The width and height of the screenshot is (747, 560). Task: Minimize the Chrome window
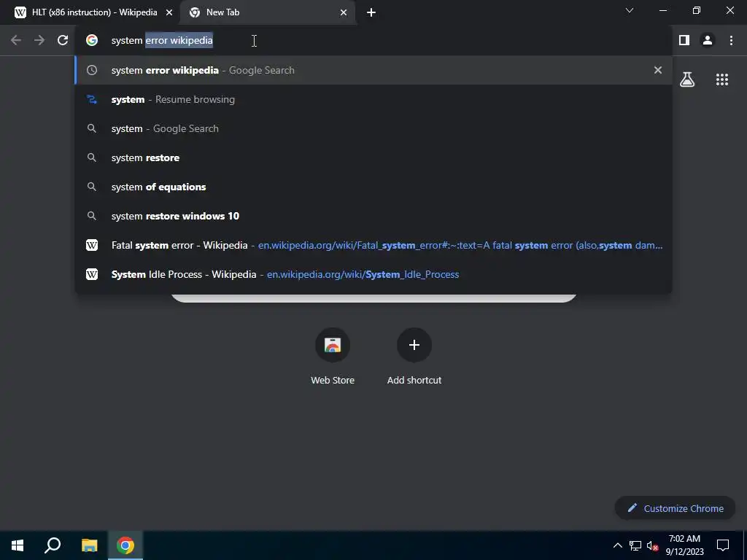[x=662, y=10]
